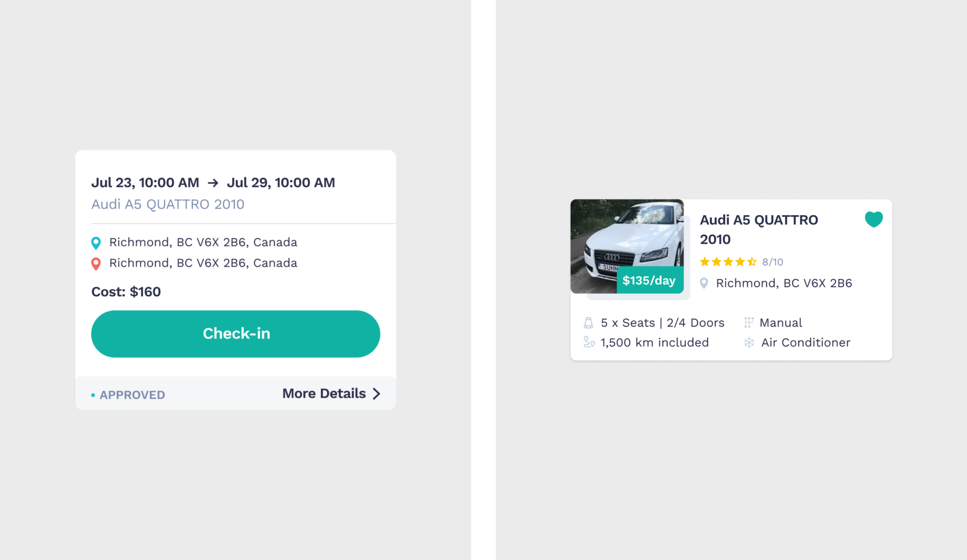The height and width of the screenshot is (560, 967).
Task: Click the Cost: $160 text
Action: [x=126, y=292]
